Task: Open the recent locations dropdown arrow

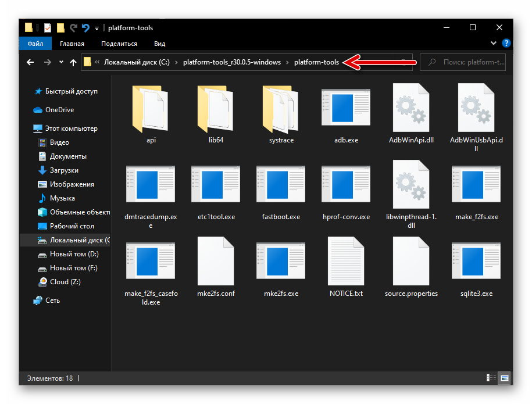Action: 62,62
